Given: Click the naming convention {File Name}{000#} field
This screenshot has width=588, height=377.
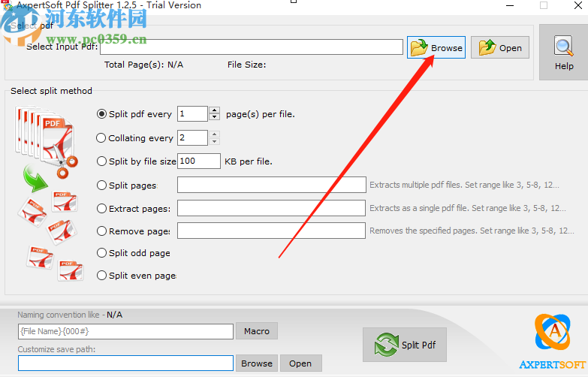Looking at the screenshot, I should coord(125,332).
